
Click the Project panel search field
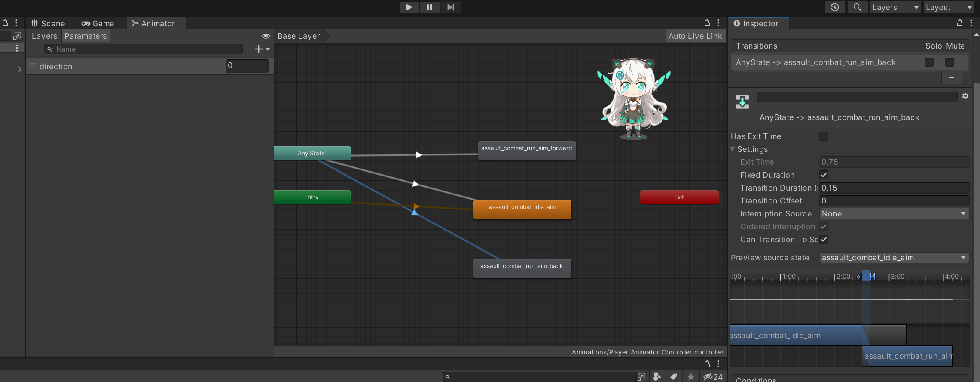[x=540, y=377]
